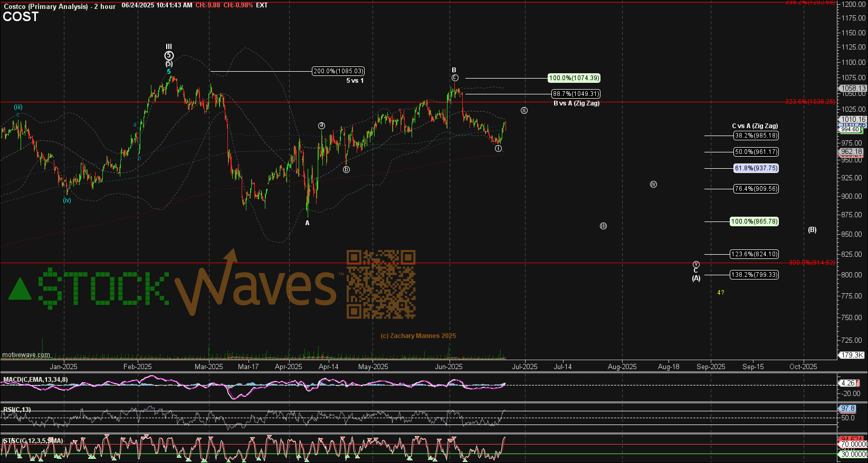The height and width of the screenshot is (463, 868).
Task: Select the 76.4%(909.56) retracement label
Action: point(756,189)
